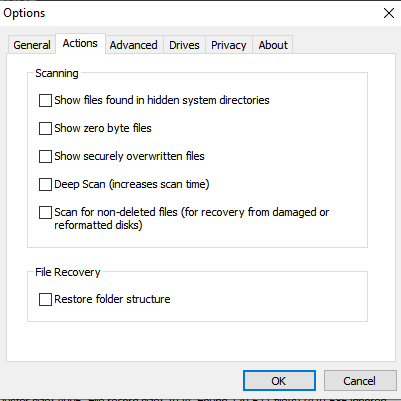Confirm settings with the OK button
The height and width of the screenshot is (401, 401).
[279, 381]
